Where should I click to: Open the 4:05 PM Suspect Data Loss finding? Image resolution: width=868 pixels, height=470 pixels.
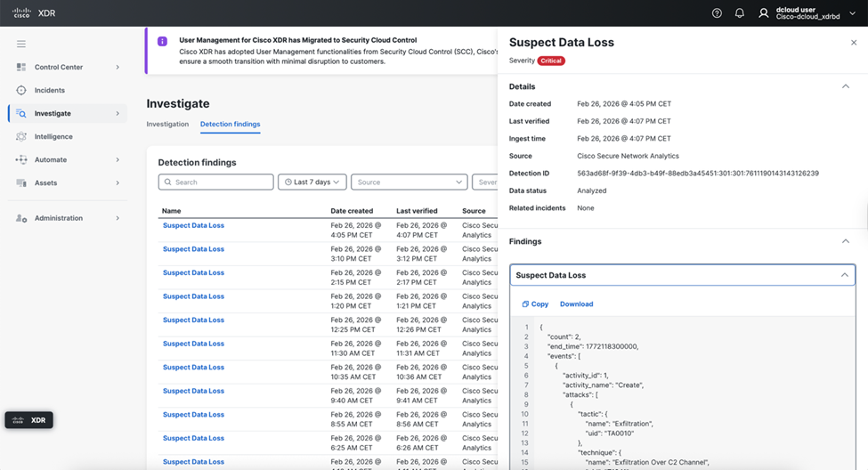(x=193, y=225)
